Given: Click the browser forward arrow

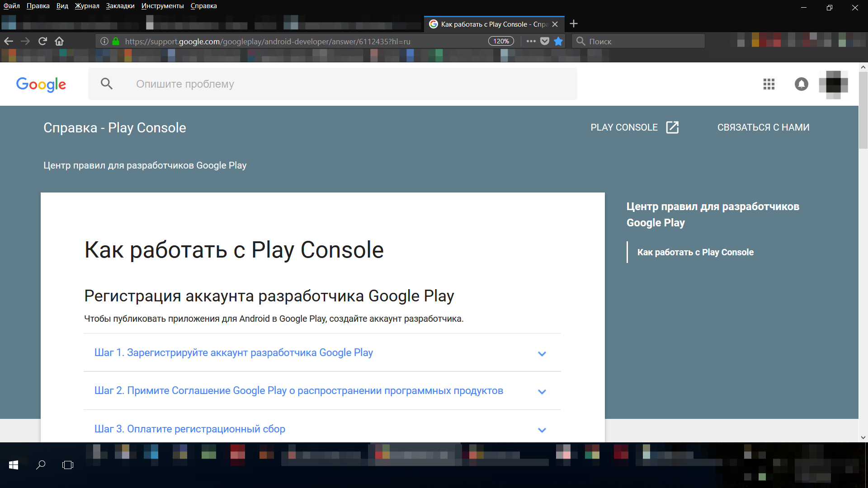Looking at the screenshot, I should coord(25,41).
